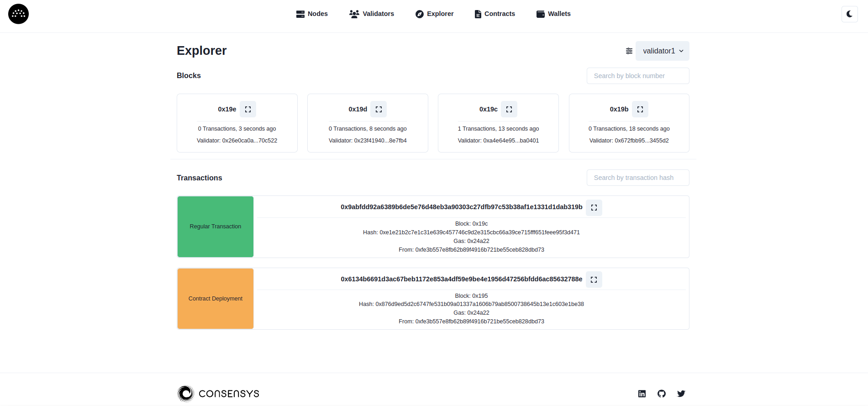Click the home logo icon
This screenshot has height=406, width=868.
(18, 14)
